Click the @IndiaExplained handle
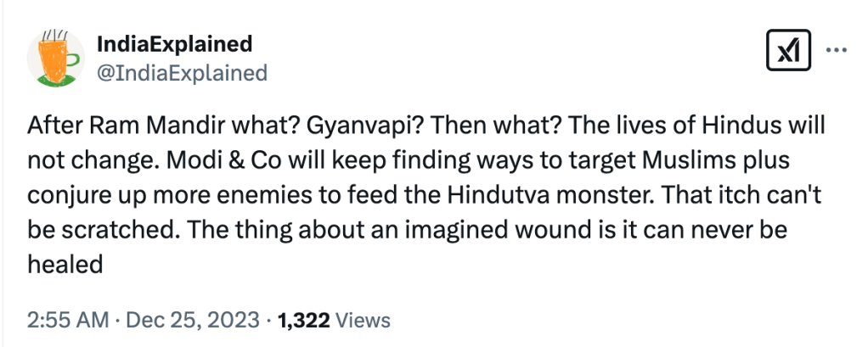The width and height of the screenshot is (868, 347). (183, 73)
